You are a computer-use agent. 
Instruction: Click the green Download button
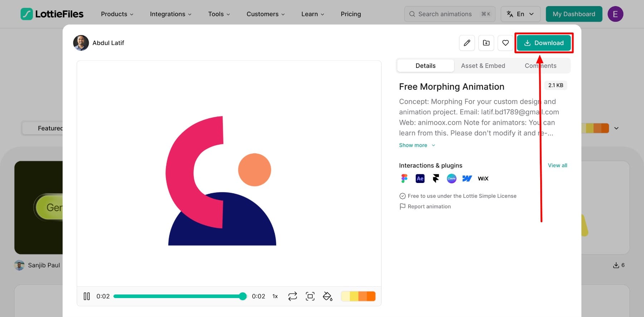pyautogui.click(x=544, y=43)
